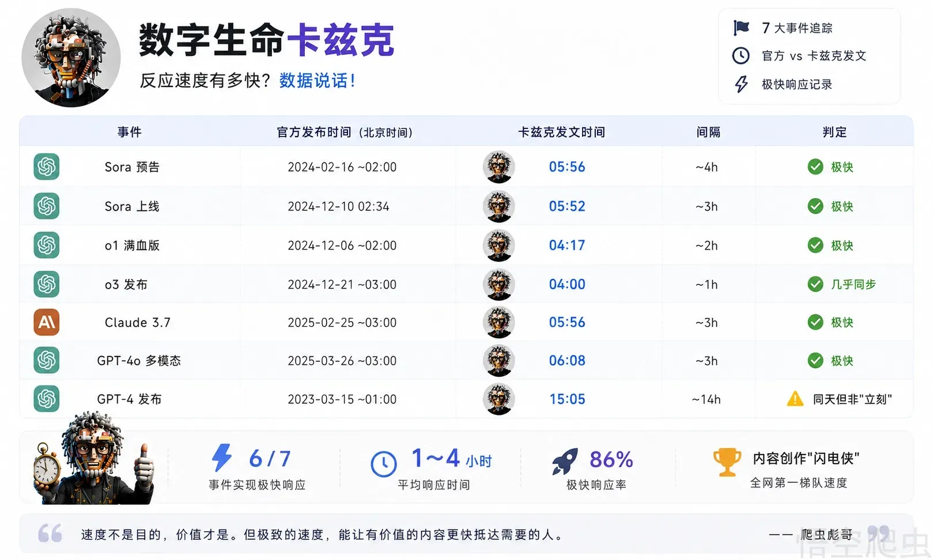The width and height of the screenshot is (933, 560).
Task: Select the 官方发布时间 column header
Action: point(345,132)
